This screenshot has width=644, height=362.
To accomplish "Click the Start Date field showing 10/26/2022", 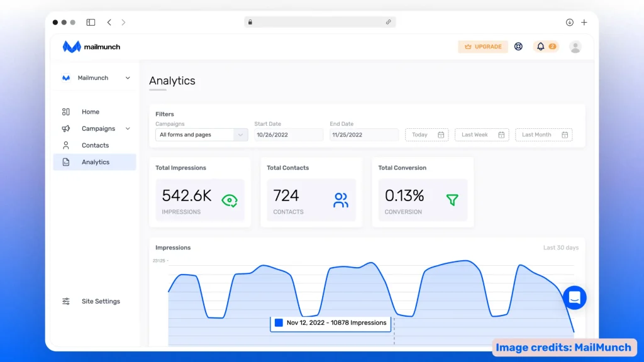I will [x=288, y=134].
